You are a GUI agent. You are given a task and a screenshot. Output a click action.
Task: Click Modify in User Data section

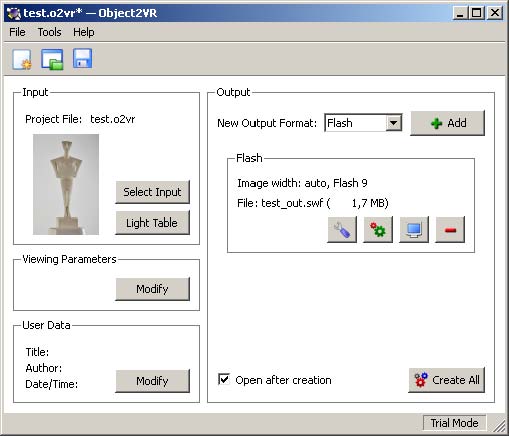coord(153,381)
